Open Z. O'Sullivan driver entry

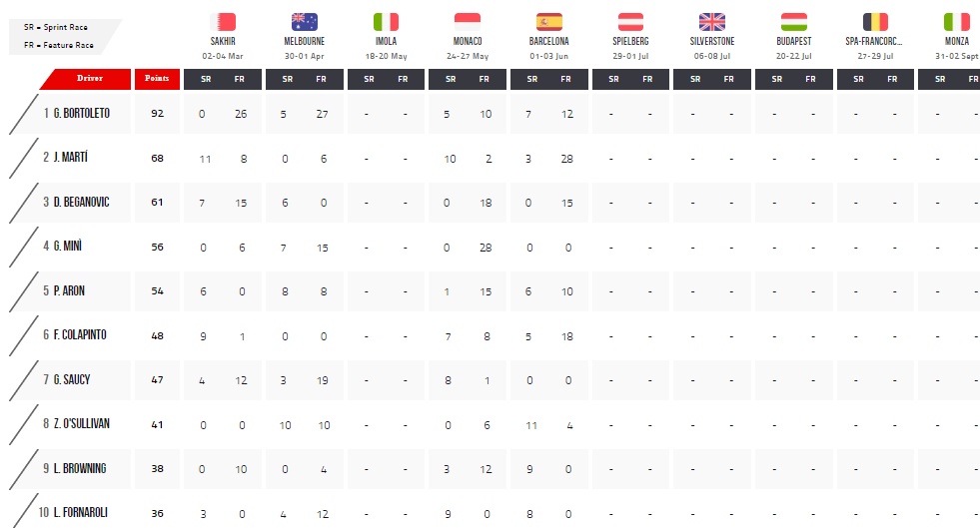click(76, 423)
